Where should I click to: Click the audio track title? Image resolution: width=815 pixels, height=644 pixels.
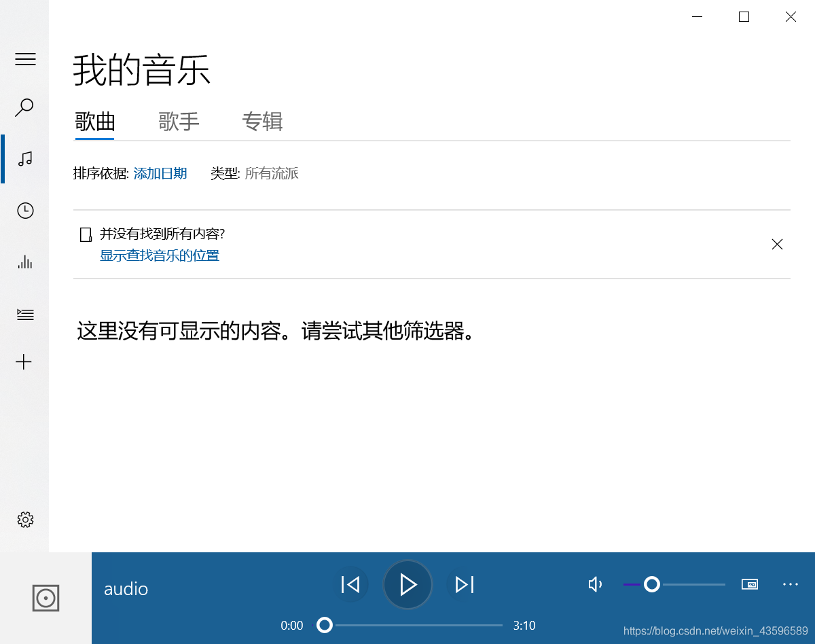coord(126,589)
